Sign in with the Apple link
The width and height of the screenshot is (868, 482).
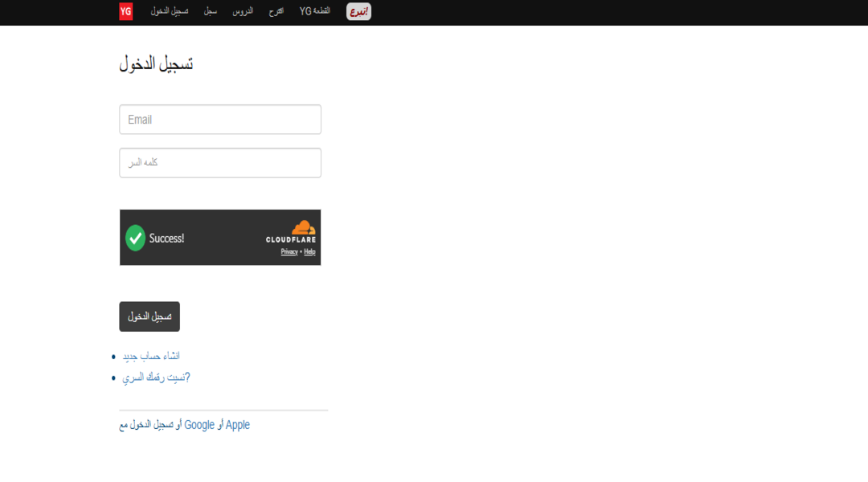point(238,425)
